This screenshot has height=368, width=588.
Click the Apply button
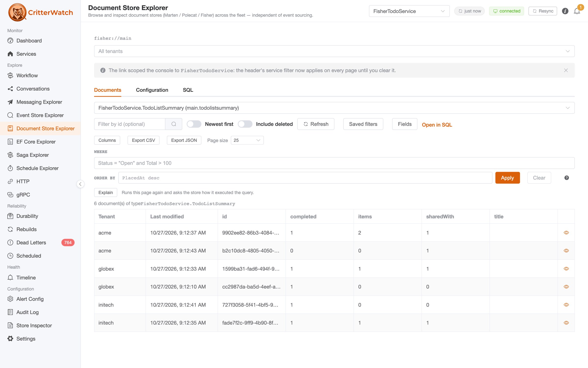(507, 178)
